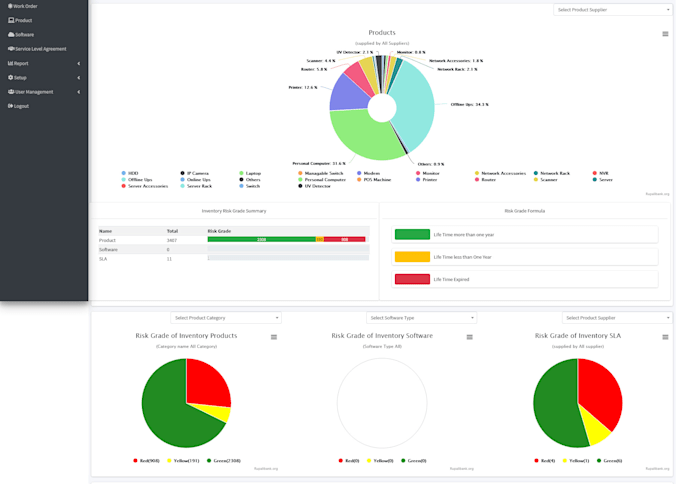The image size is (680, 484).
Task: Toggle IP Camera series in Products legend
Action: coord(195,173)
